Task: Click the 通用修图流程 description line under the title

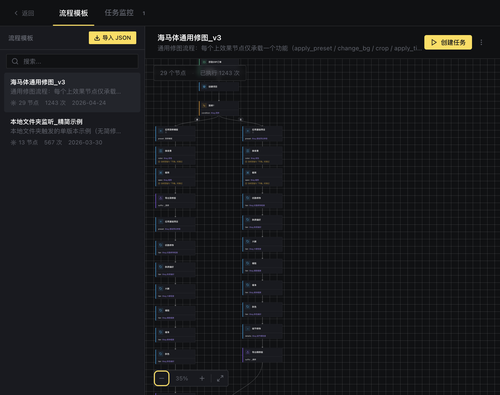Action: tap(289, 49)
